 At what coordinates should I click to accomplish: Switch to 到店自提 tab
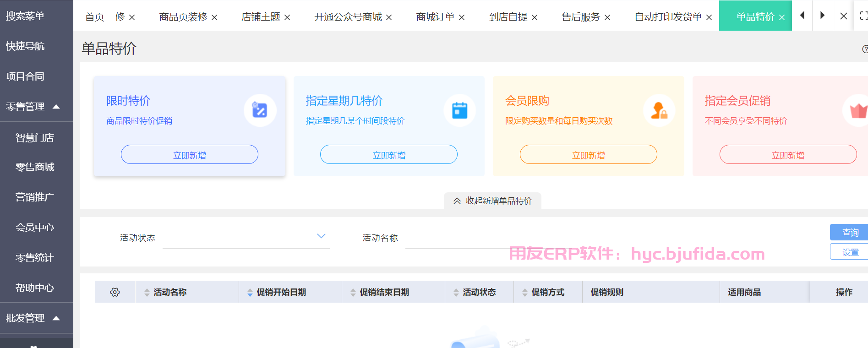508,17
